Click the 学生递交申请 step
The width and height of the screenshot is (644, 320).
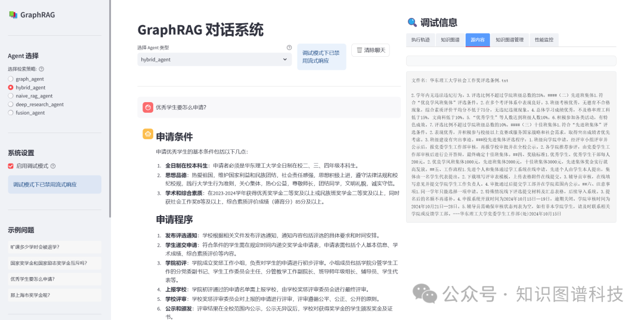[281, 250]
